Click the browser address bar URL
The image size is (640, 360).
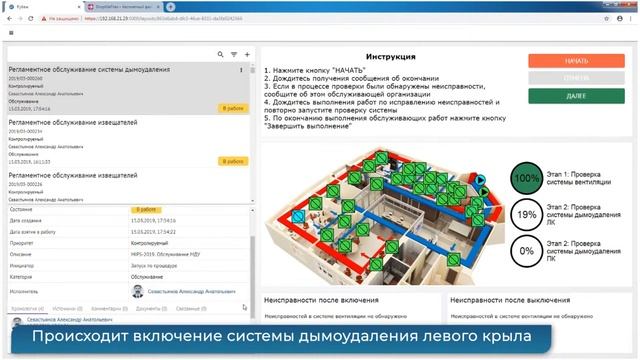[x=164, y=18]
